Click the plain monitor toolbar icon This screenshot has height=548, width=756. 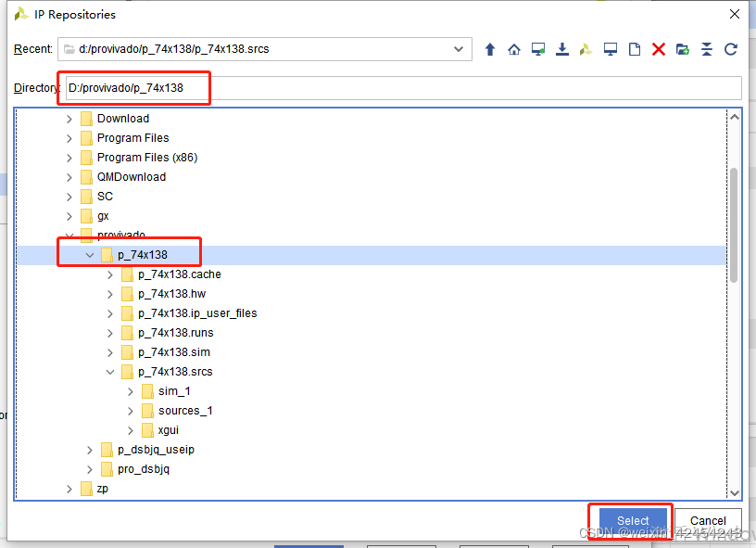pyautogui.click(x=611, y=49)
